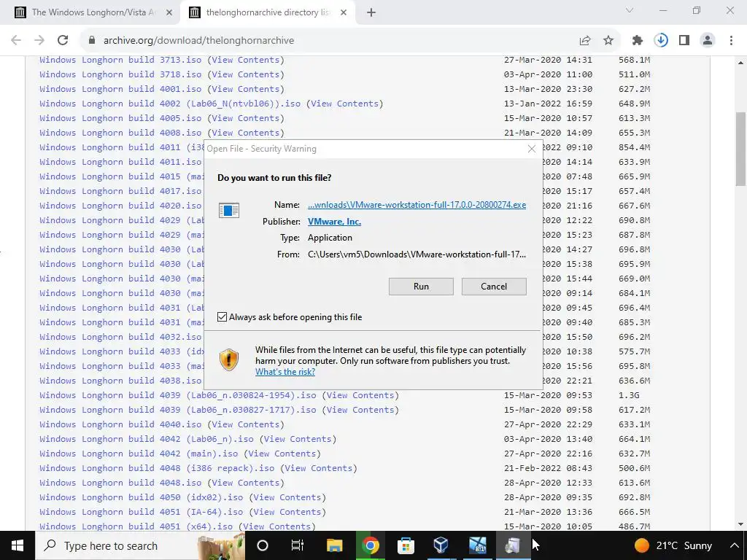The image size is (747, 560).
Task: Click the 8.1 taskbar application icon
Action: coord(477,545)
